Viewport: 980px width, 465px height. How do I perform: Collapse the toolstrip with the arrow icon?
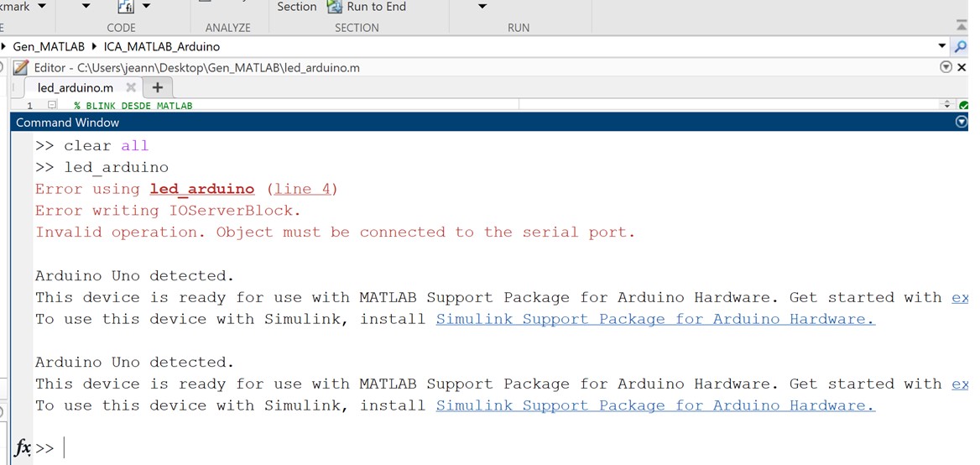click(962, 25)
